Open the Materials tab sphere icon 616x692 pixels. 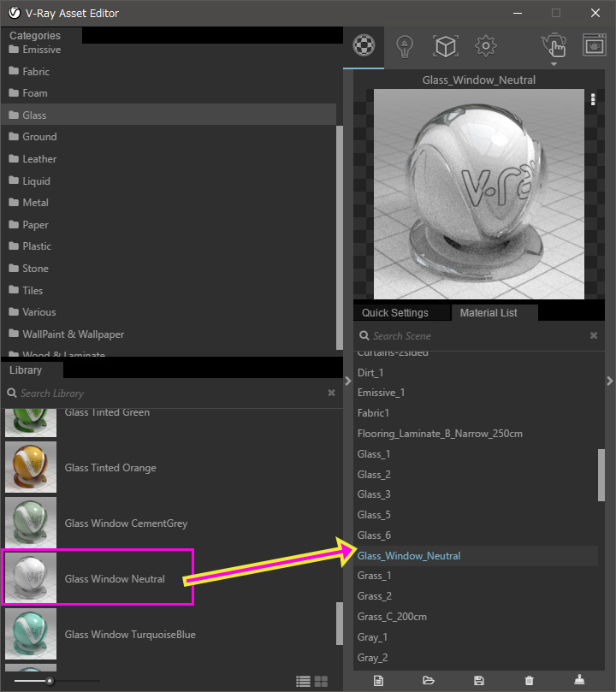tap(364, 45)
